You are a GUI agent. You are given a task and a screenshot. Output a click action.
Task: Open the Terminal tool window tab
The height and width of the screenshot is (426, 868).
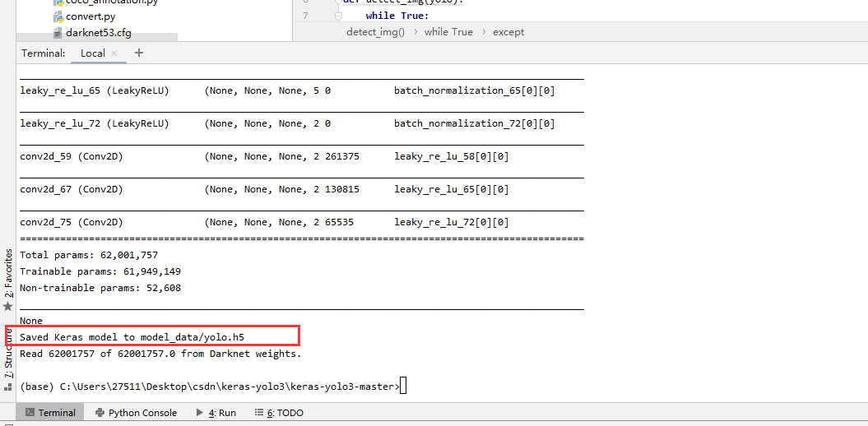50,413
